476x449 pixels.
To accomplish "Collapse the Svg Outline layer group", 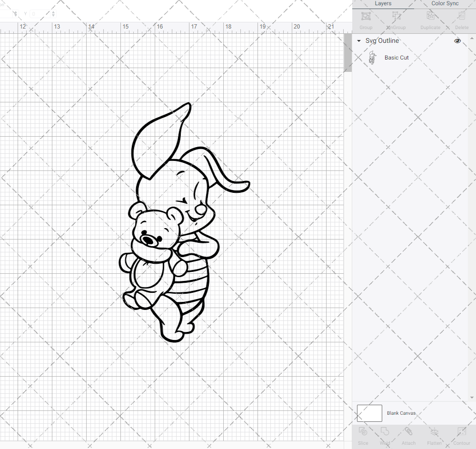I will tap(359, 40).
